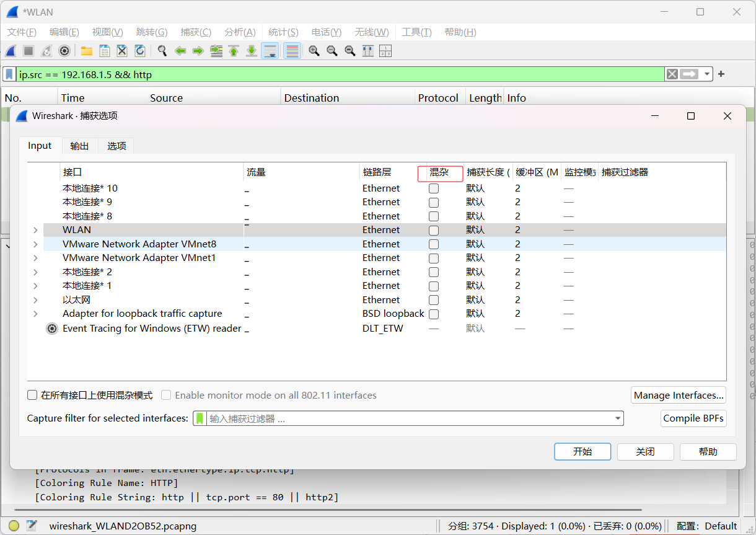Toggle packet list colorization icon

(292, 51)
